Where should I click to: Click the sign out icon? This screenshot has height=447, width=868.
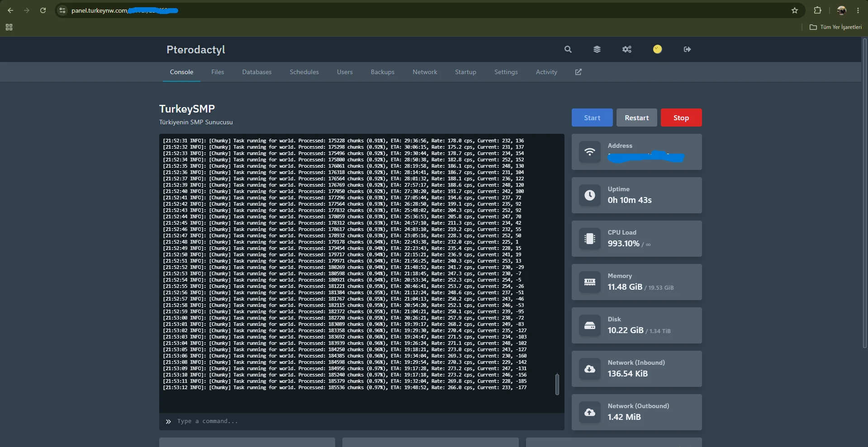click(x=688, y=49)
